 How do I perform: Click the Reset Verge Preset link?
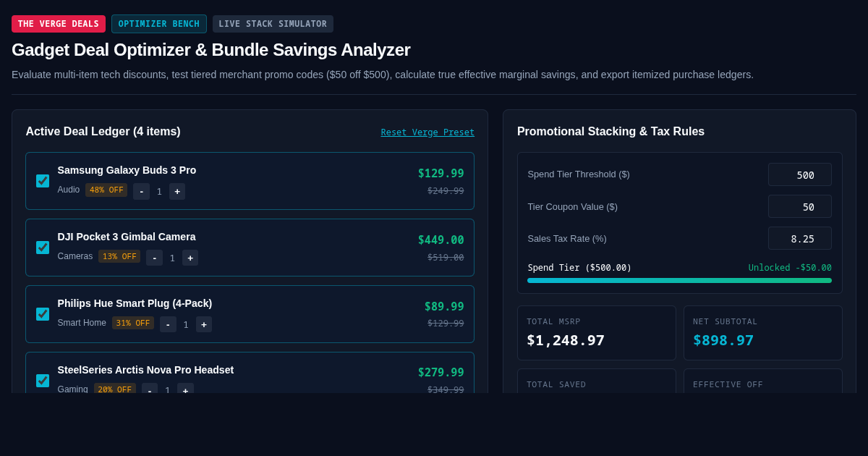tap(427, 132)
